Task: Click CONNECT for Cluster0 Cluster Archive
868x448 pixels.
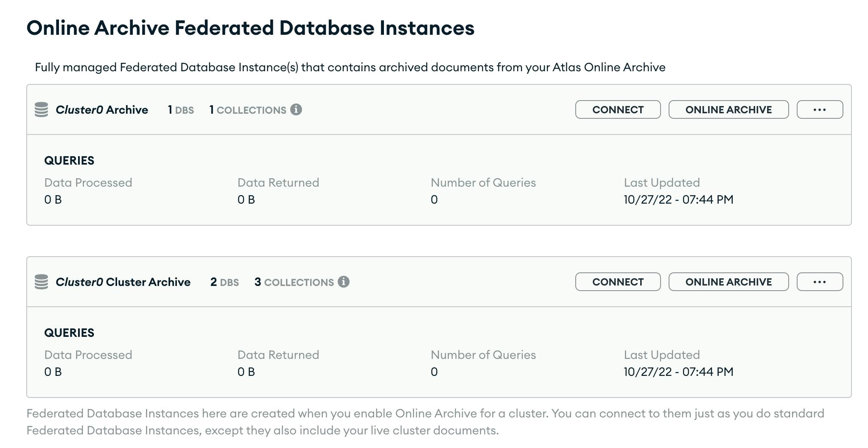Action: pos(618,281)
